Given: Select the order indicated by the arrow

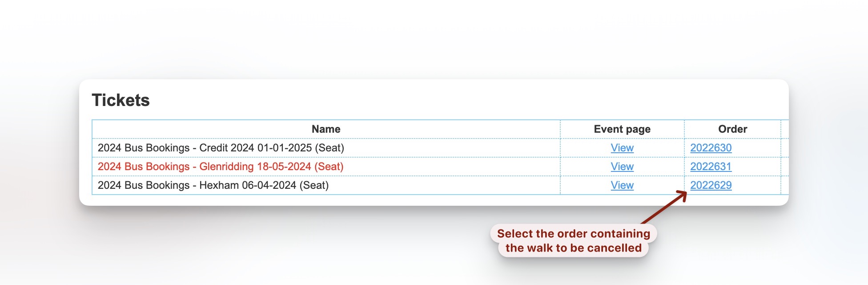Looking at the screenshot, I should point(711,185).
